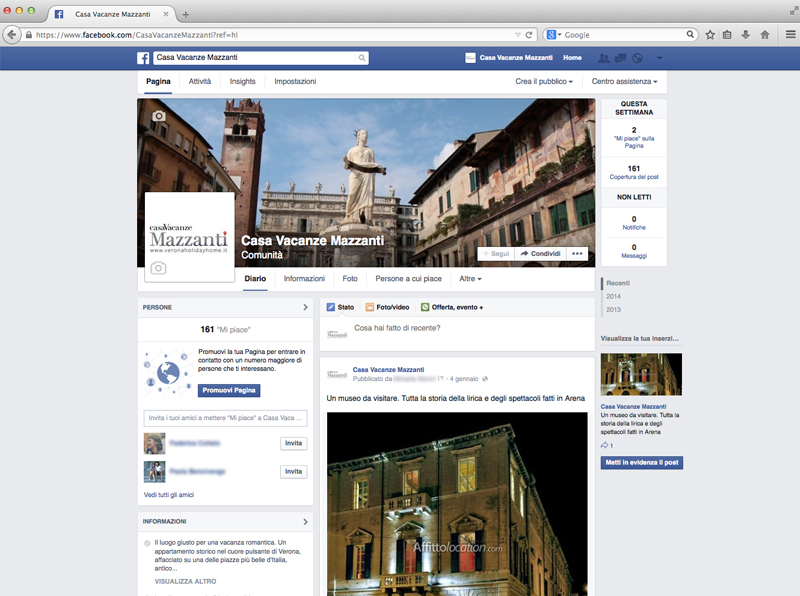Click the post privacy globe icon
The height and width of the screenshot is (596, 800).
coord(485,379)
